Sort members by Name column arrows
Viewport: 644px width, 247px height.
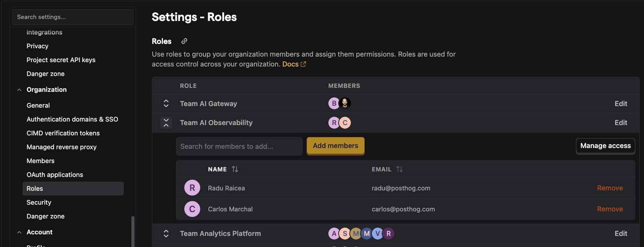235,169
